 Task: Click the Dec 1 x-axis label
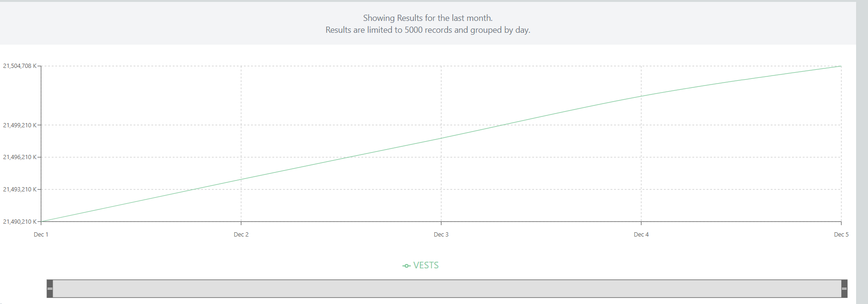pos(41,235)
